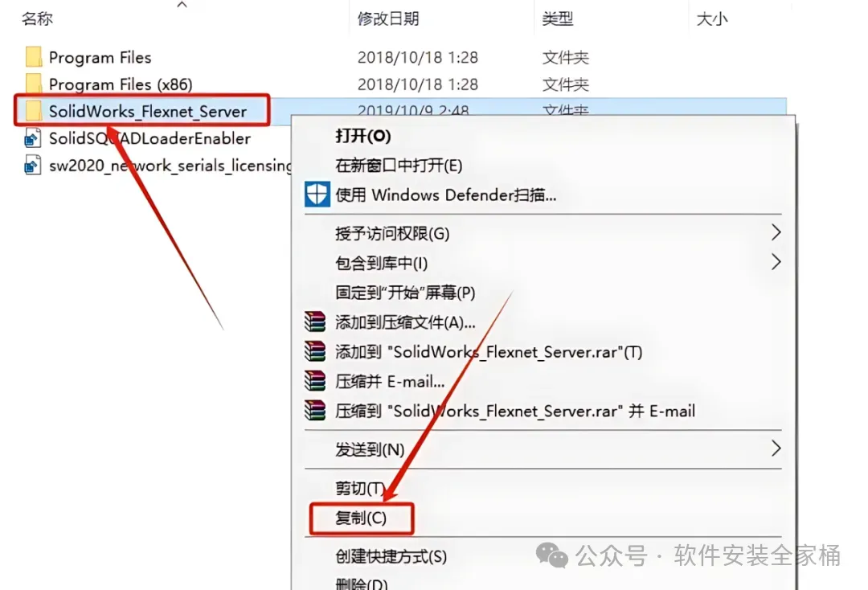
Task: Expand the 授予访问权限(G) submenu arrow
Action: click(776, 232)
